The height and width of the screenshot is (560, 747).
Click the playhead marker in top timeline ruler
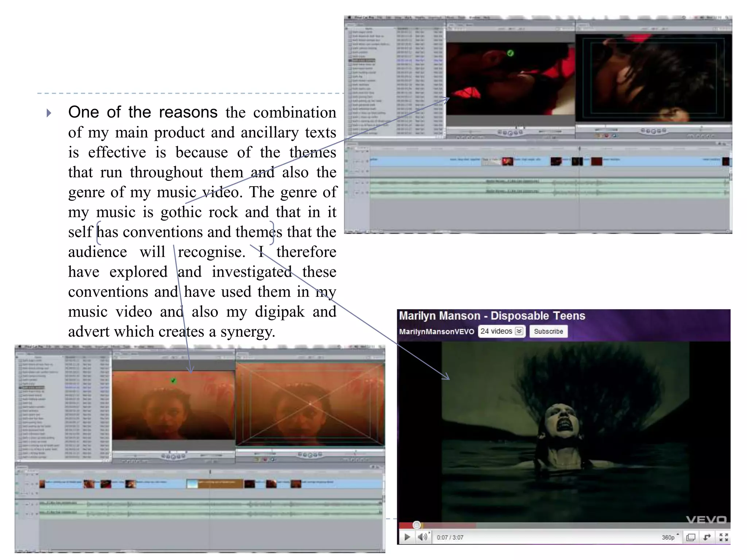point(579,149)
